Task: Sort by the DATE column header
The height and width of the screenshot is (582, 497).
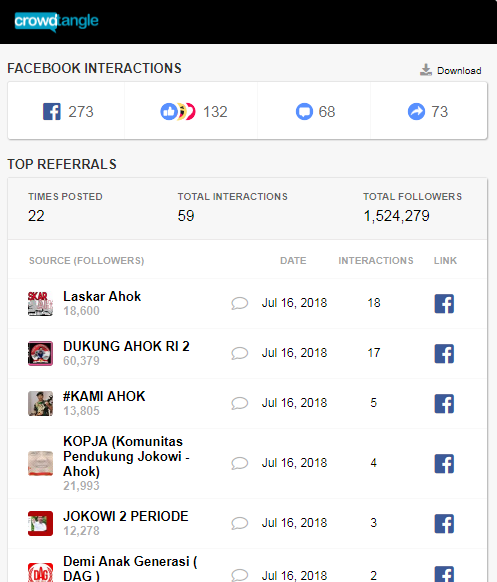Action: click(x=293, y=261)
